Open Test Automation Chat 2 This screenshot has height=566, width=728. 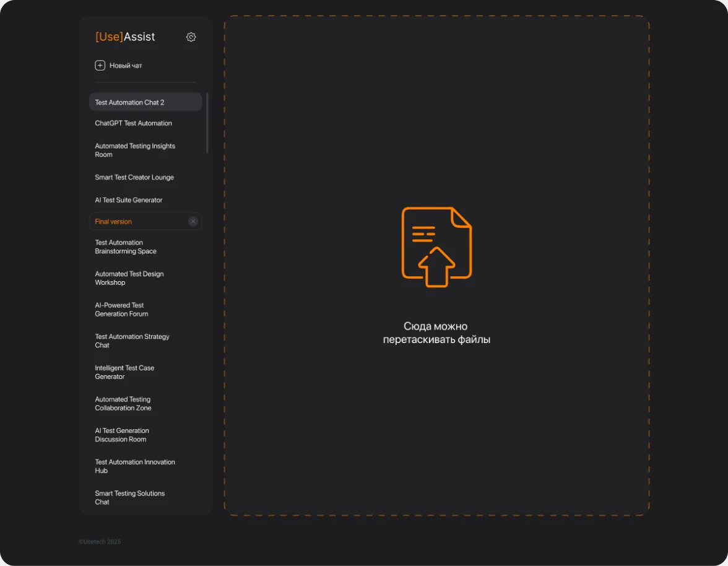(x=145, y=102)
